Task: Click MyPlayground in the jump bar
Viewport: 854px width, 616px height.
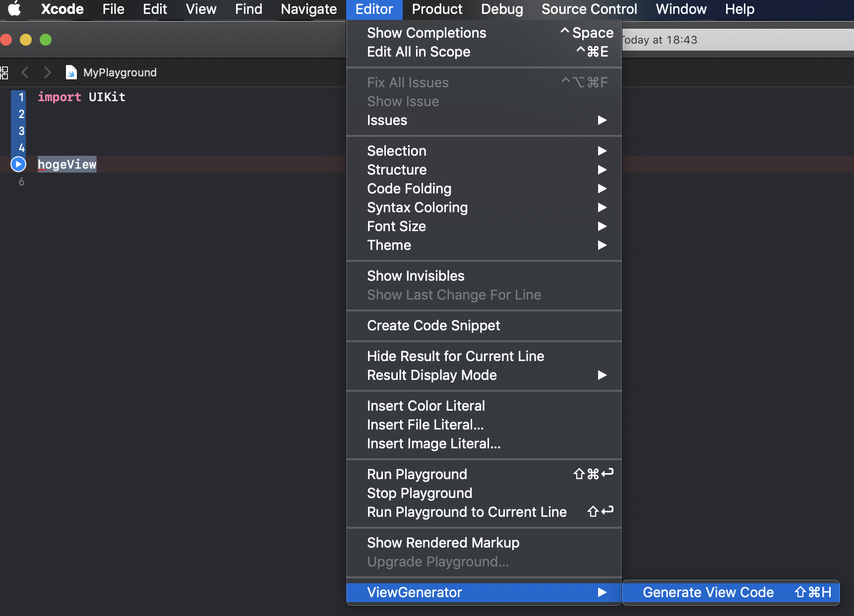Action: 120,72
